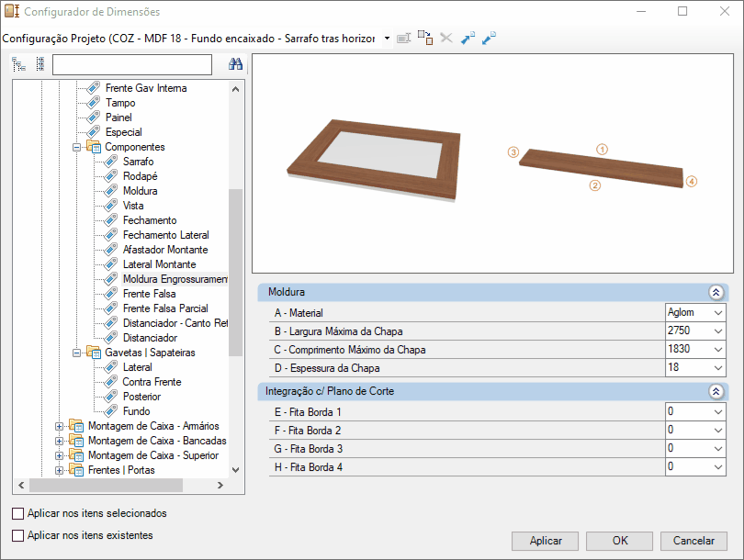The width and height of the screenshot is (744, 560).
Task: Click the duplicate configuration toolbar icon
Action: coord(425,38)
